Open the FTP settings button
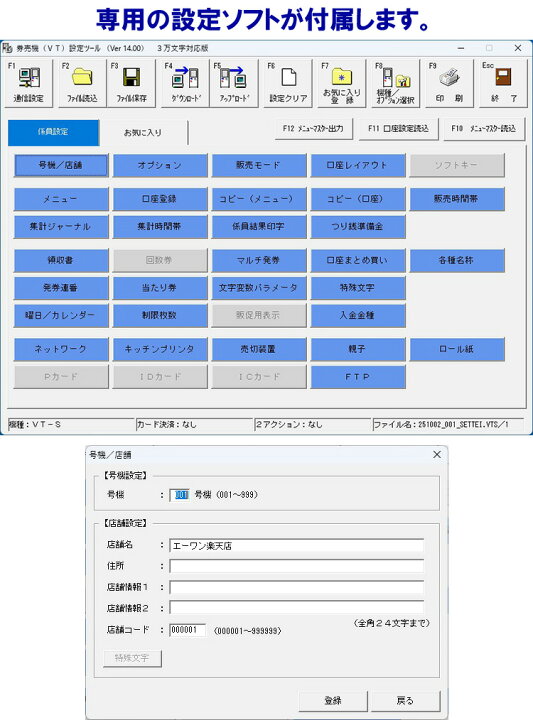 pyautogui.click(x=358, y=377)
